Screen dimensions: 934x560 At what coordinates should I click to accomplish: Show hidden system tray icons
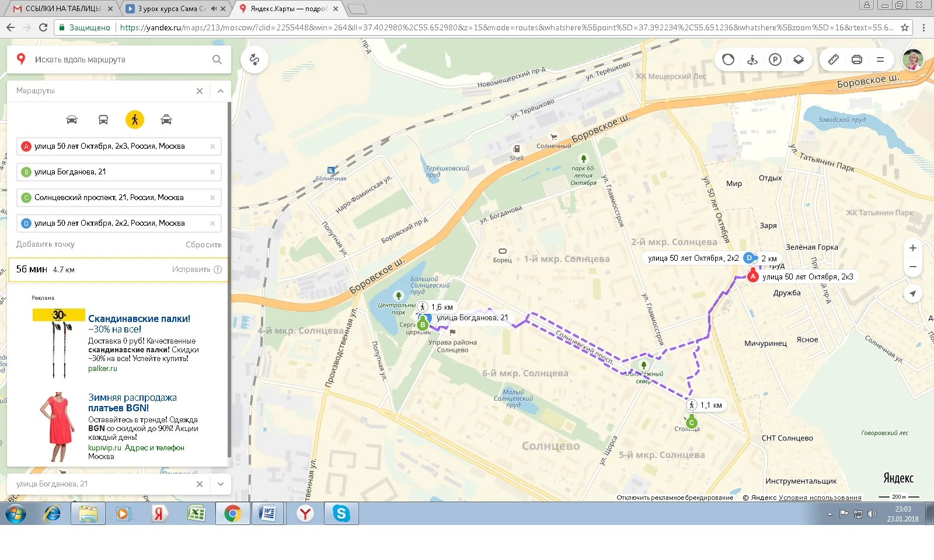click(x=830, y=514)
